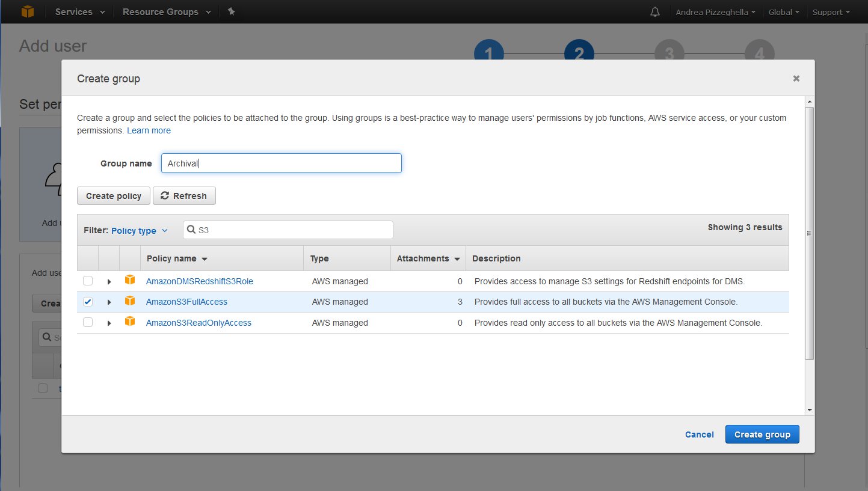Open the AmazonDMSRedshiftS3Role policy link
This screenshot has width=868, height=491.
click(x=200, y=281)
